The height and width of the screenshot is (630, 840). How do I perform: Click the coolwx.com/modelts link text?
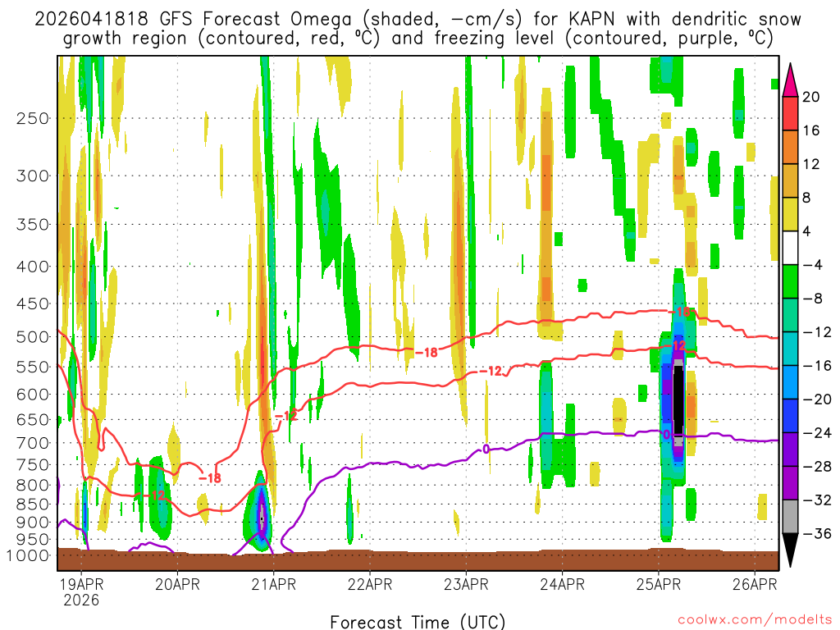tap(755, 619)
